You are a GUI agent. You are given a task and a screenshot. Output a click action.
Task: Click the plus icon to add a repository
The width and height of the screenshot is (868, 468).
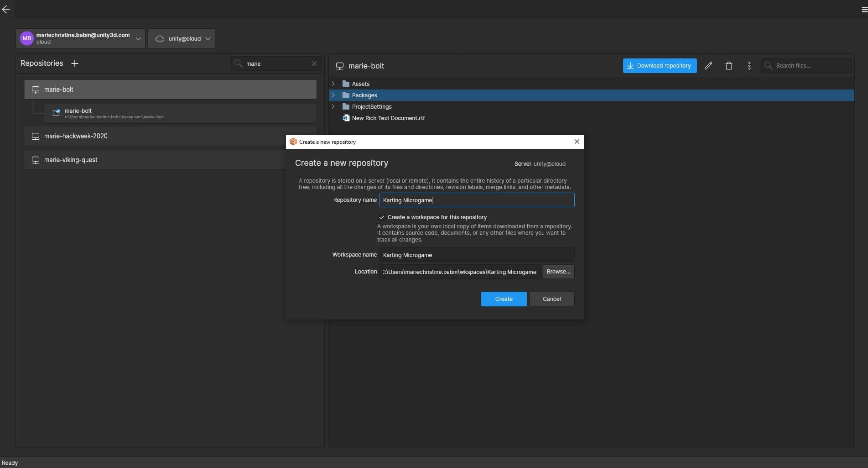[75, 63]
